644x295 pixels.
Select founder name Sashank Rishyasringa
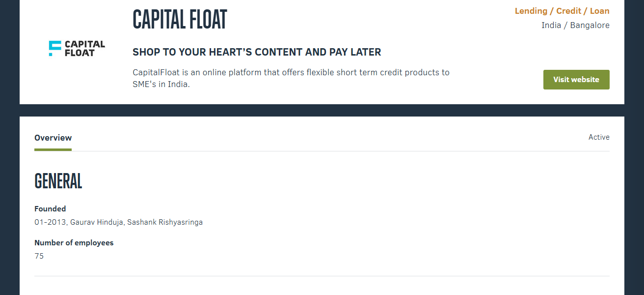[x=165, y=222]
